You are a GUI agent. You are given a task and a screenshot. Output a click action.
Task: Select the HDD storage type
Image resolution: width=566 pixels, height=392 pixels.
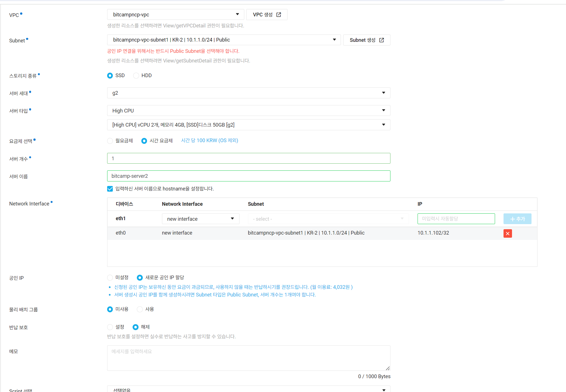(x=136, y=76)
